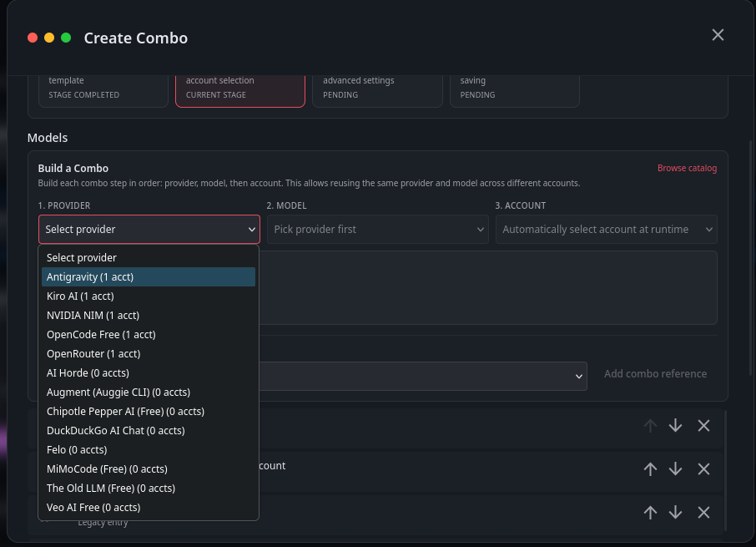Open the account selection dropdown
This screenshot has width=756, height=547.
(x=606, y=229)
